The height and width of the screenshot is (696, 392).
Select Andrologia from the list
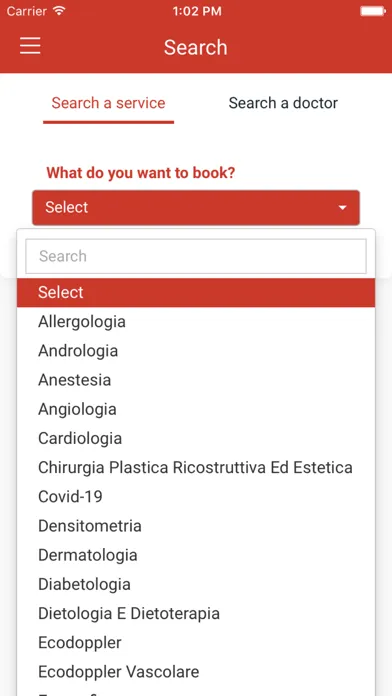(x=196, y=351)
